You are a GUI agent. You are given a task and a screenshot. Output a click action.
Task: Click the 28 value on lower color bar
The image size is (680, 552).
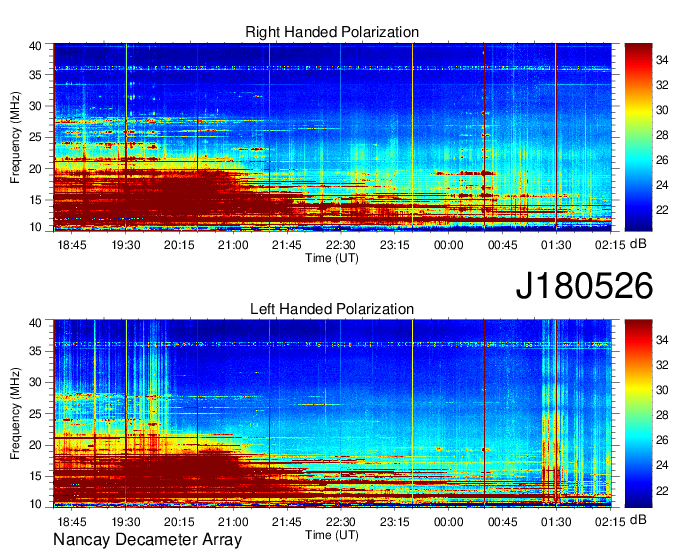662,415
